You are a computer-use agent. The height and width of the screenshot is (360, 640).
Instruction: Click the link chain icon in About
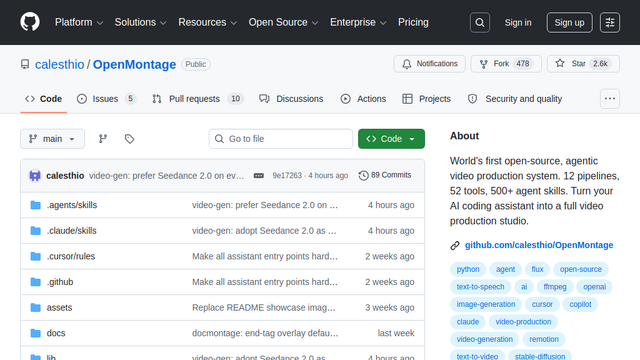click(x=455, y=245)
